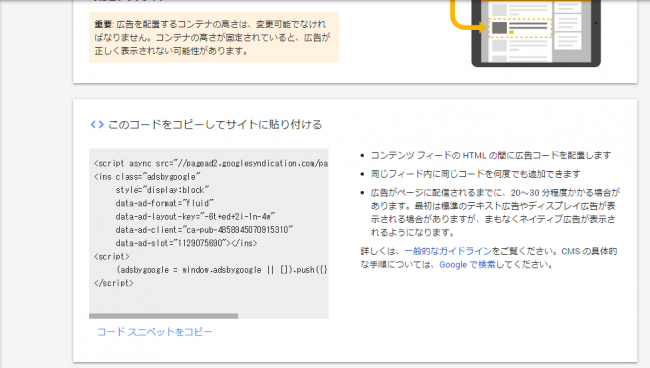Click the adsbygoogle push code line
Image resolution: width=650 pixels, height=368 pixels.
pos(222,269)
